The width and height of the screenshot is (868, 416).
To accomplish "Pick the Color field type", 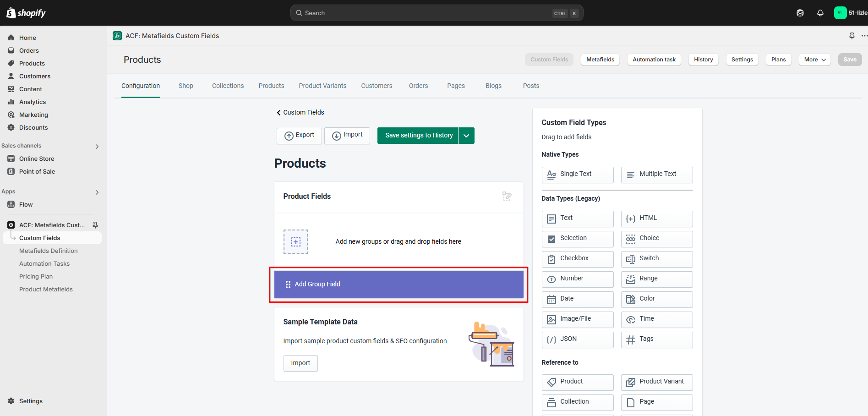I will pos(657,299).
